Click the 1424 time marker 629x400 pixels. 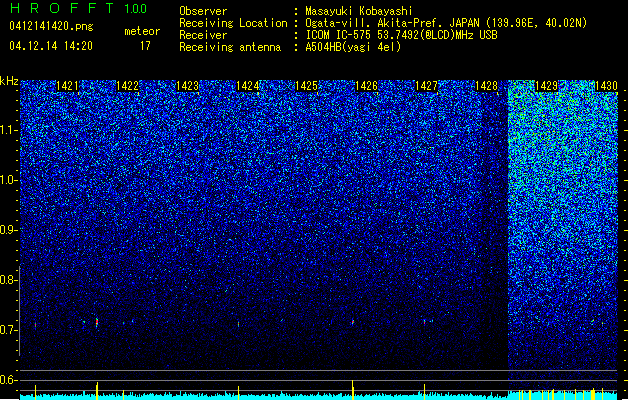pos(247,86)
